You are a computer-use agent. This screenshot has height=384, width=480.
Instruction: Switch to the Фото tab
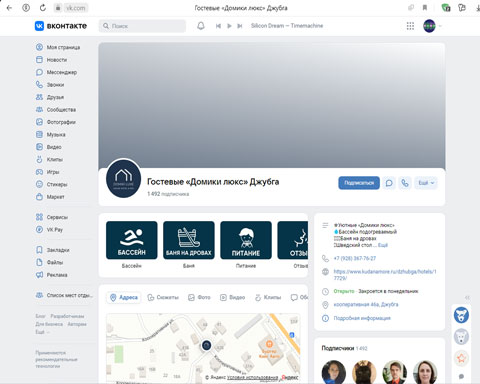pyautogui.click(x=199, y=297)
